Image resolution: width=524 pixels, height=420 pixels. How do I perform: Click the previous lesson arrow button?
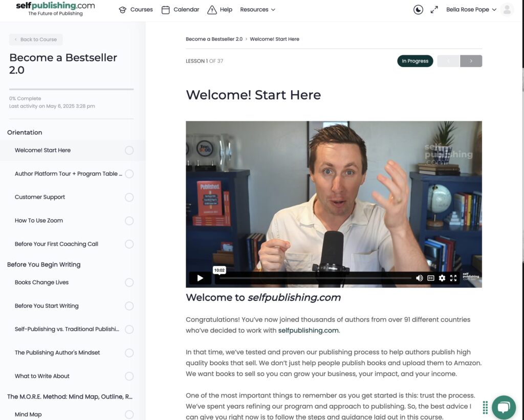click(x=448, y=61)
